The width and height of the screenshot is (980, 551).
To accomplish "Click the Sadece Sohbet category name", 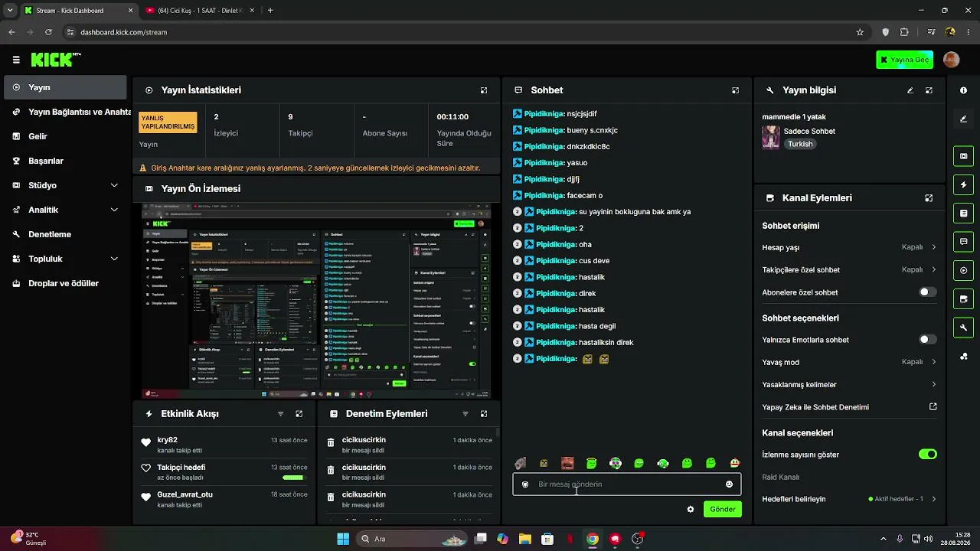I will (809, 132).
